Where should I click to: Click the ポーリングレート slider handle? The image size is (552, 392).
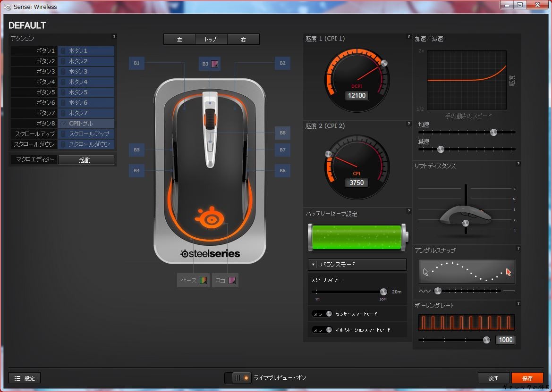[486, 340]
